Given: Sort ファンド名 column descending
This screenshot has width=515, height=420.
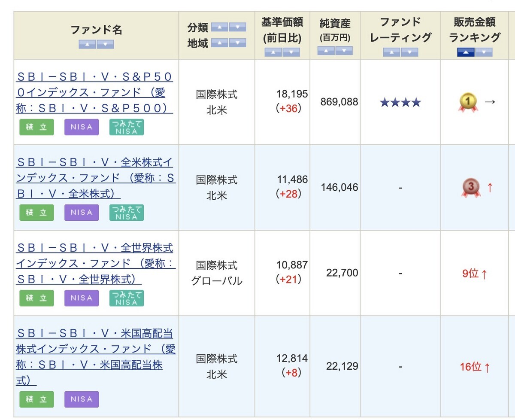Looking at the screenshot, I should click(105, 44).
